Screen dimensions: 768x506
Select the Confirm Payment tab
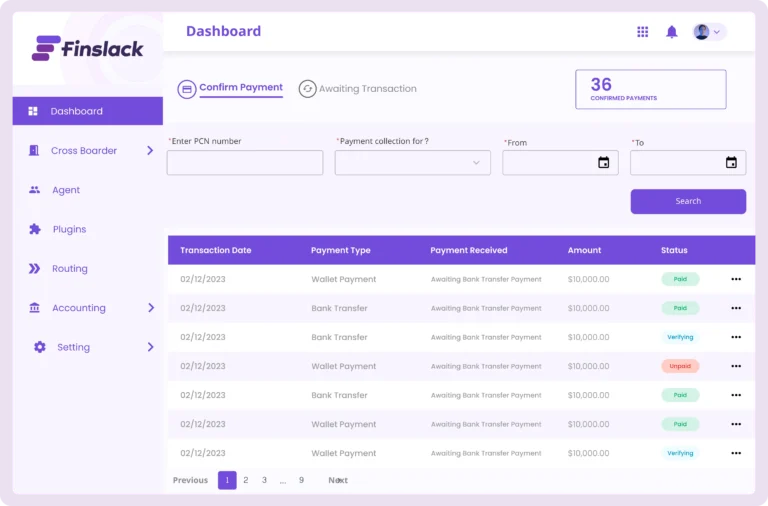pos(231,88)
